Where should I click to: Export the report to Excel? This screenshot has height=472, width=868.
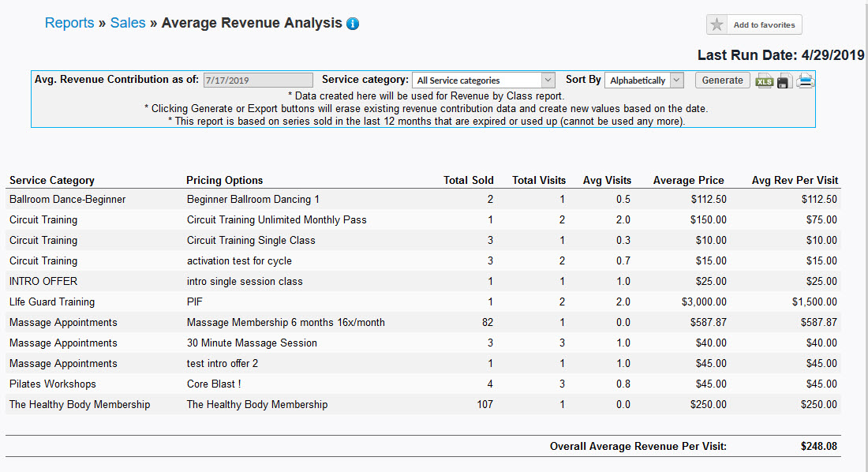(764, 80)
